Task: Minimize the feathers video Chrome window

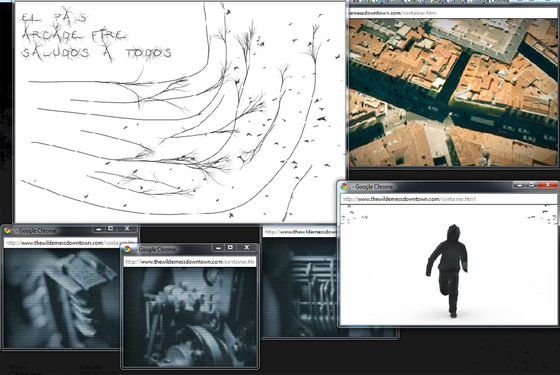Action: pyautogui.click(x=99, y=229)
